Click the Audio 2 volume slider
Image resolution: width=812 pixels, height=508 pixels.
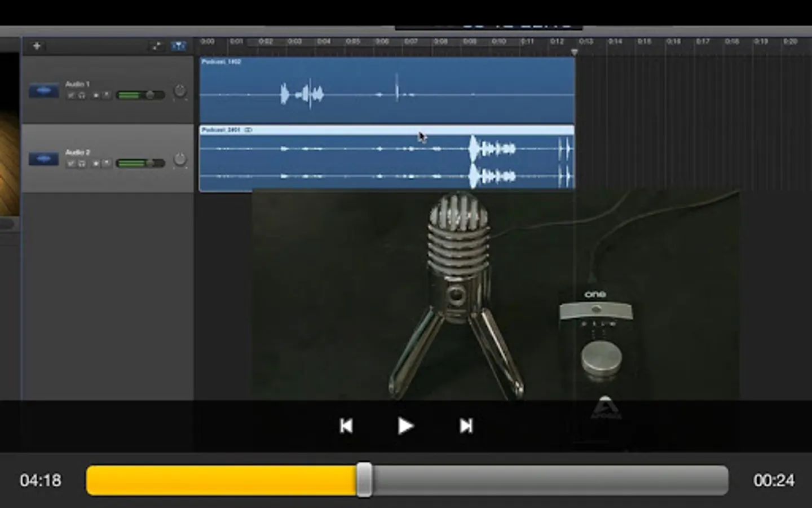click(140, 164)
